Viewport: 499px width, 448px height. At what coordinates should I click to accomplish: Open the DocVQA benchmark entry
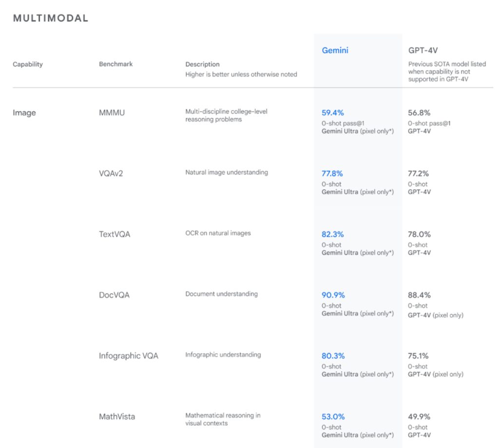(114, 295)
